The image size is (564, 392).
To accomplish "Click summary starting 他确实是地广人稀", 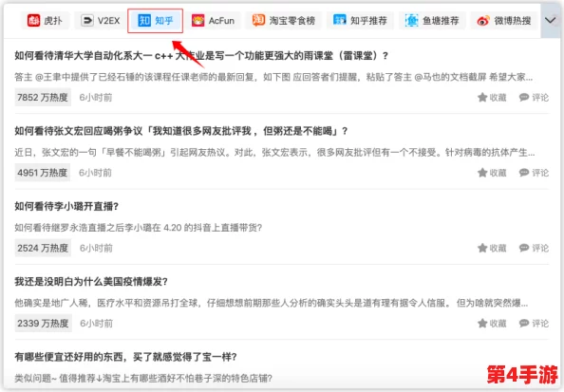I will coord(272,303).
